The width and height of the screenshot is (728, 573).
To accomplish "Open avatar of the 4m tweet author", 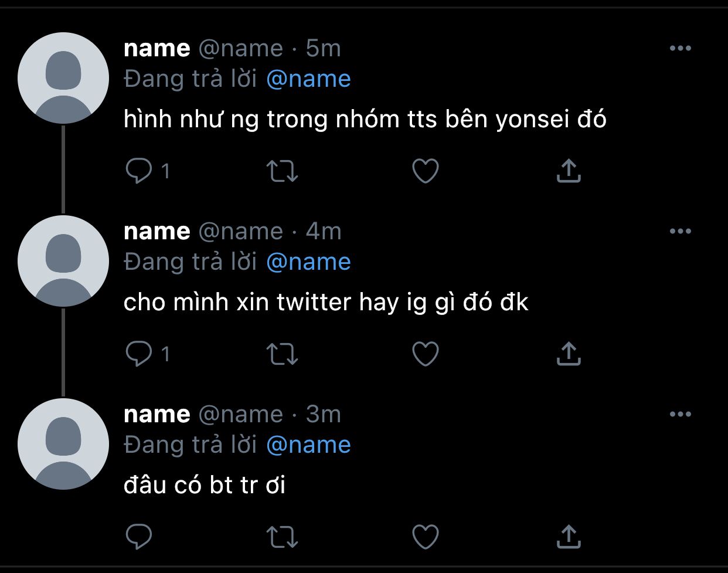I will pyautogui.click(x=63, y=261).
